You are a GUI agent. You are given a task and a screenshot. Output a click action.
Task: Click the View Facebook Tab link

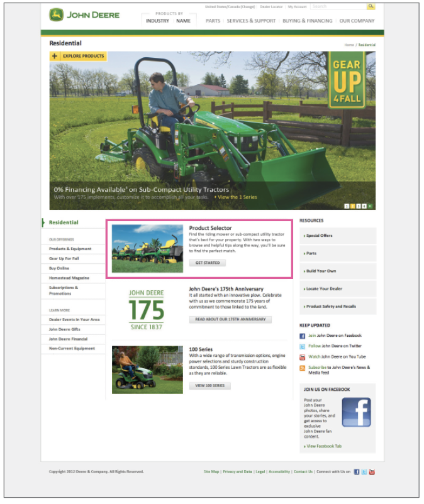(x=323, y=446)
